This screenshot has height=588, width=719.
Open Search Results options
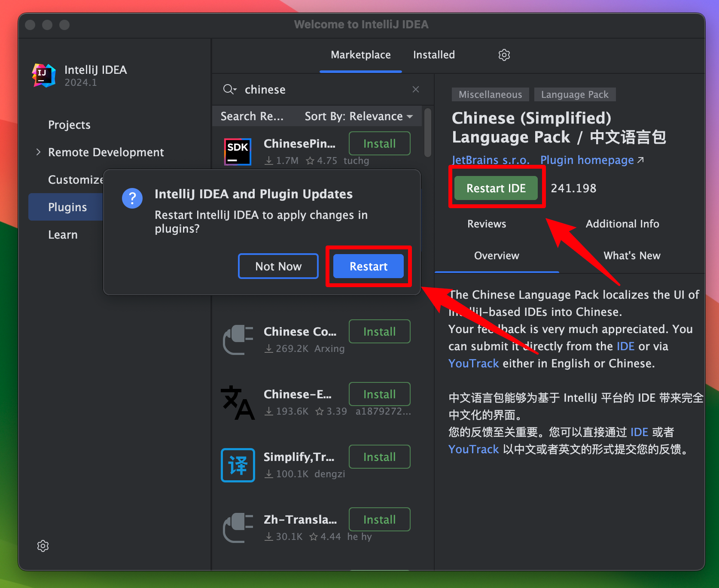pyautogui.click(x=252, y=116)
